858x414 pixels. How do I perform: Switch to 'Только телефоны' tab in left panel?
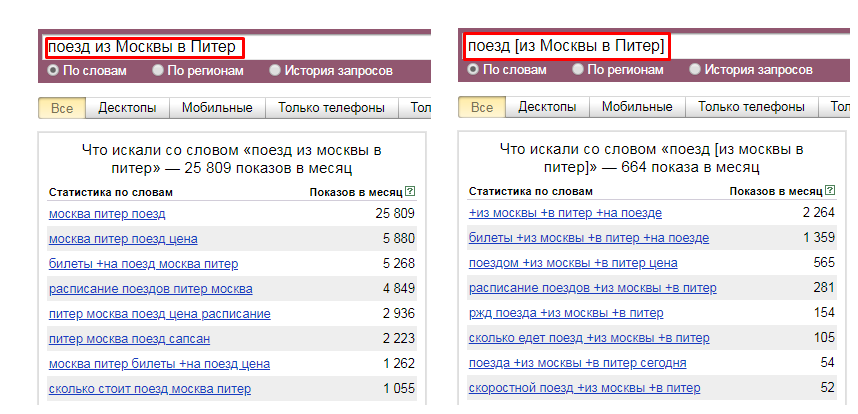332,108
